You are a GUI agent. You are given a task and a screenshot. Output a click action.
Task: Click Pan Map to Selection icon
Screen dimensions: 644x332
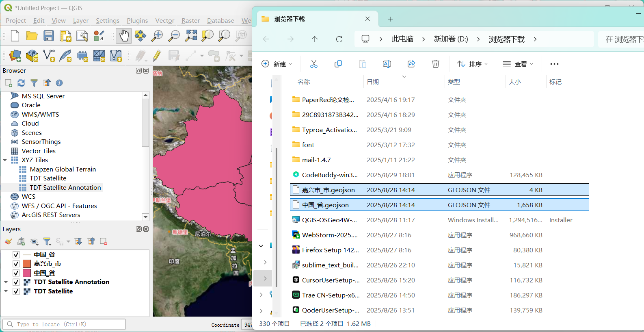(140, 36)
